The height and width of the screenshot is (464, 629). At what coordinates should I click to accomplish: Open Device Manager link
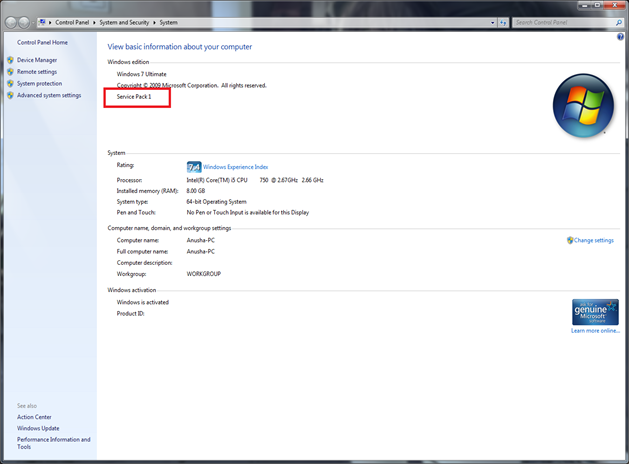(37, 60)
